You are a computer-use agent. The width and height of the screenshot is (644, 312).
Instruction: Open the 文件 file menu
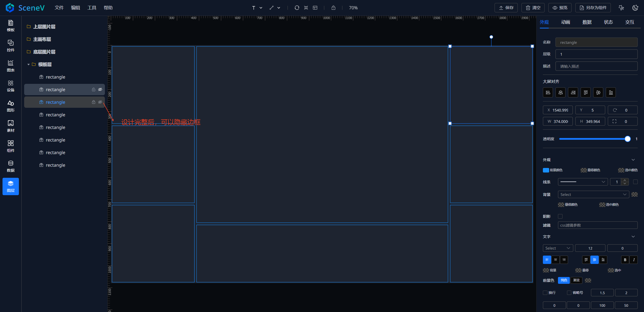click(x=59, y=8)
